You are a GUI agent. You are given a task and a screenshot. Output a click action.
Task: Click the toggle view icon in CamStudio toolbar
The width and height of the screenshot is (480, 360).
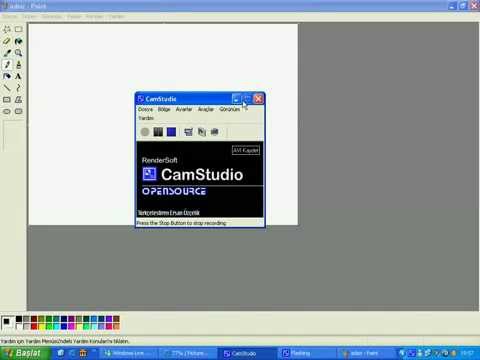tap(188, 132)
